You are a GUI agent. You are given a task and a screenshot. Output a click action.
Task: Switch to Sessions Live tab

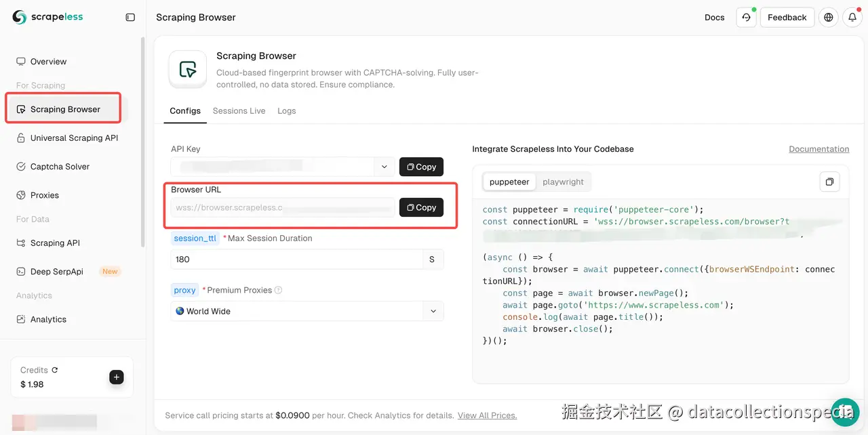[x=239, y=110]
